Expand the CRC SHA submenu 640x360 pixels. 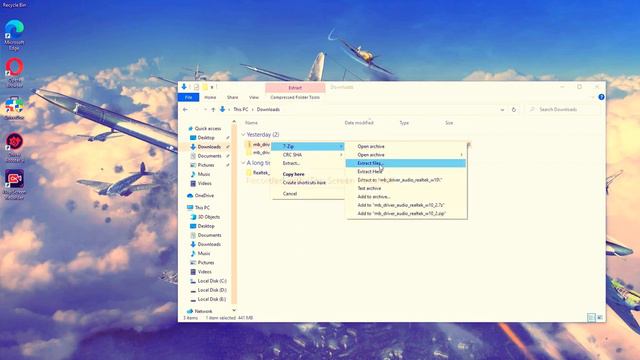[x=308, y=155]
